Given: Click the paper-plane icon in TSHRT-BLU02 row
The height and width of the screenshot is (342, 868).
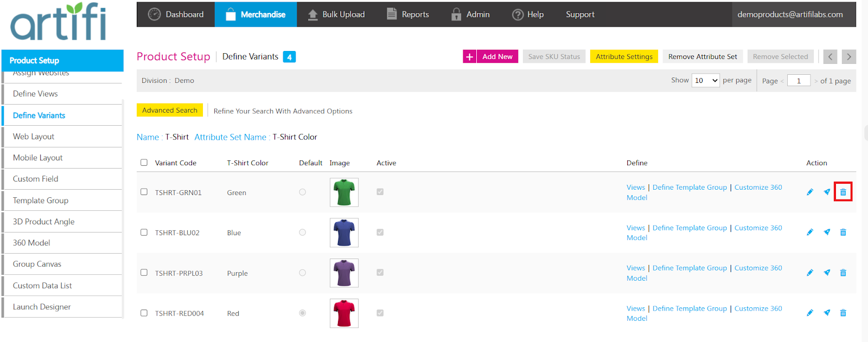Looking at the screenshot, I should point(827,232).
